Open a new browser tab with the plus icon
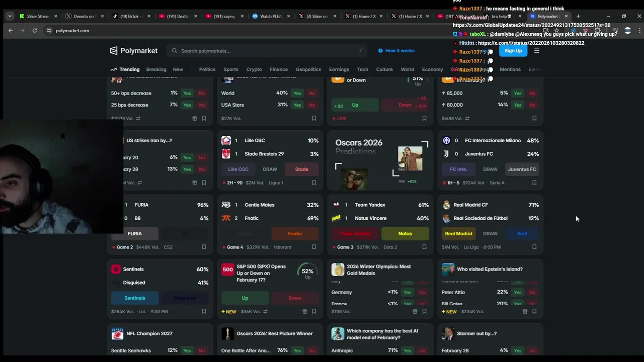This screenshot has width=644, height=362. click(578, 16)
